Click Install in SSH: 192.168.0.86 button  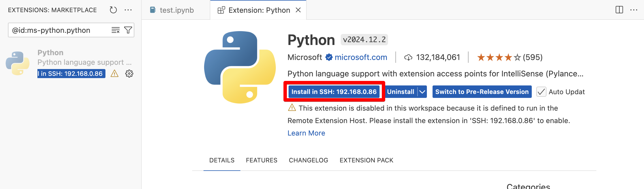[x=334, y=92]
